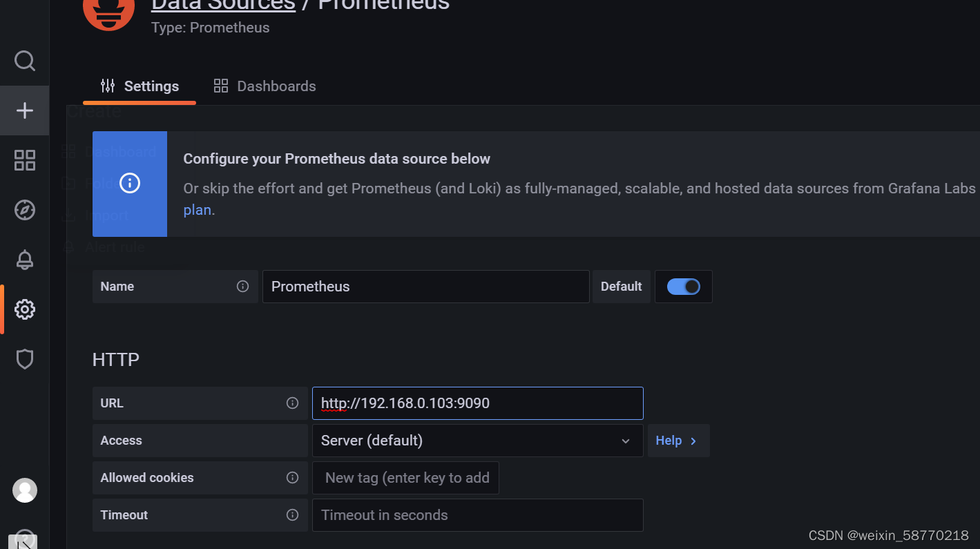Screen dimensions: 980x549
Task: Click the blue plan link
Action: tap(198, 209)
